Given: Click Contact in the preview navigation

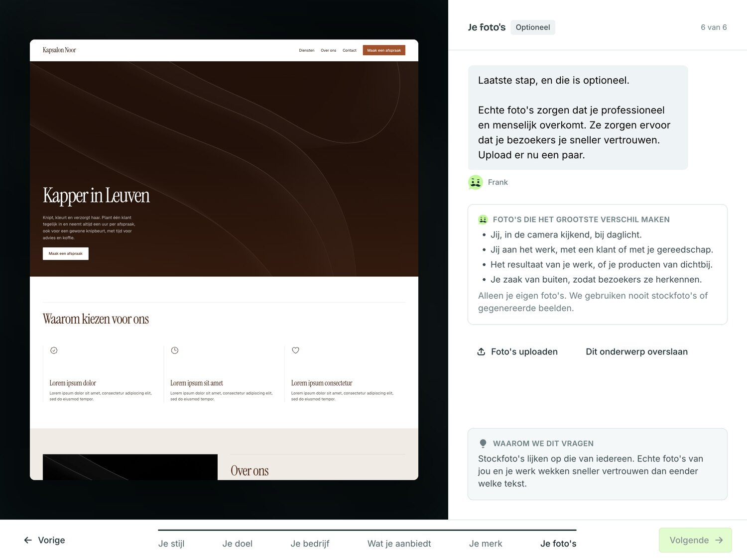Looking at the screenshot, I should 350,50.
